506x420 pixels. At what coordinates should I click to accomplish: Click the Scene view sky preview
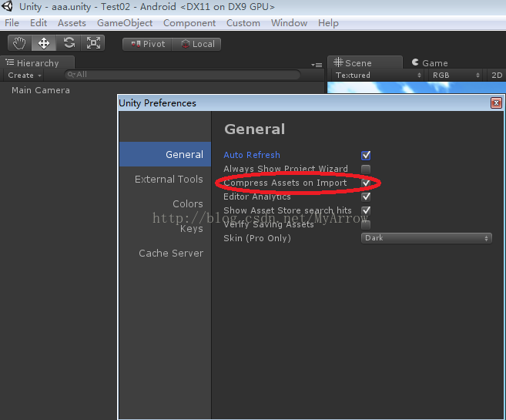click(x=417, y=88)
